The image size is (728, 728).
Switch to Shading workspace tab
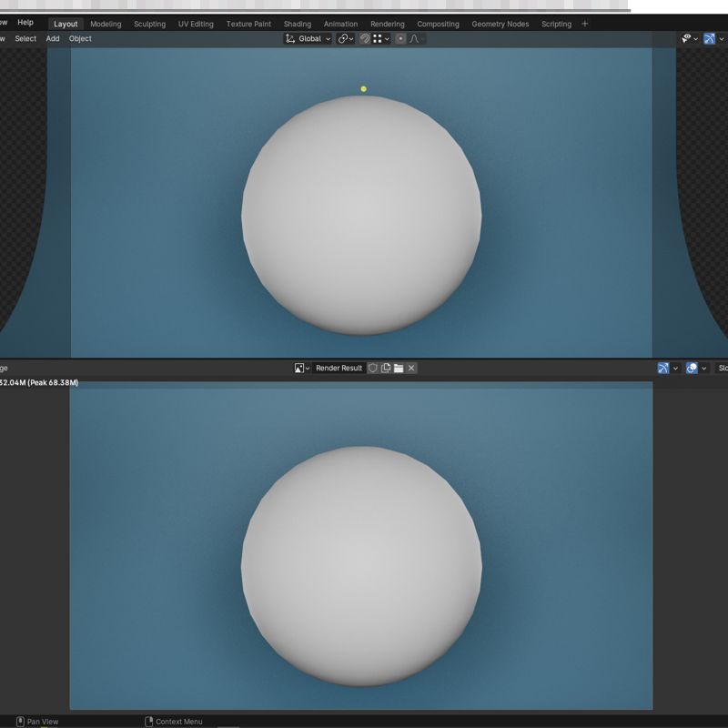(x=298, y=24)
